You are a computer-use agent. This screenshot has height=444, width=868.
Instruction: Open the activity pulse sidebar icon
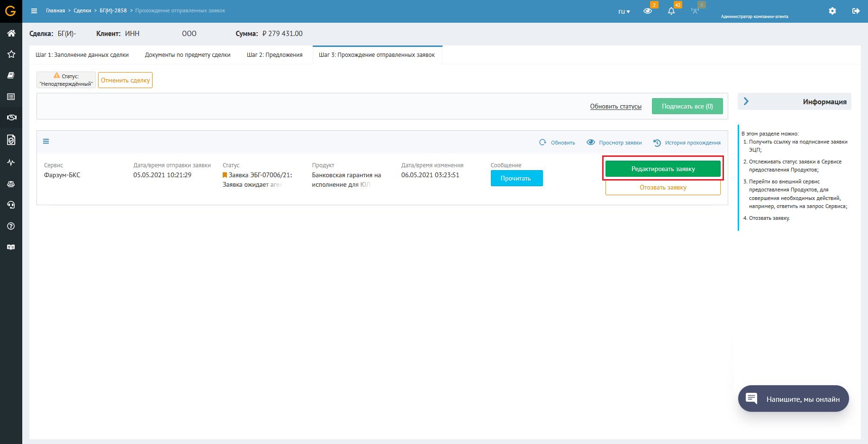pyautogui.click(x=11, y=163)
